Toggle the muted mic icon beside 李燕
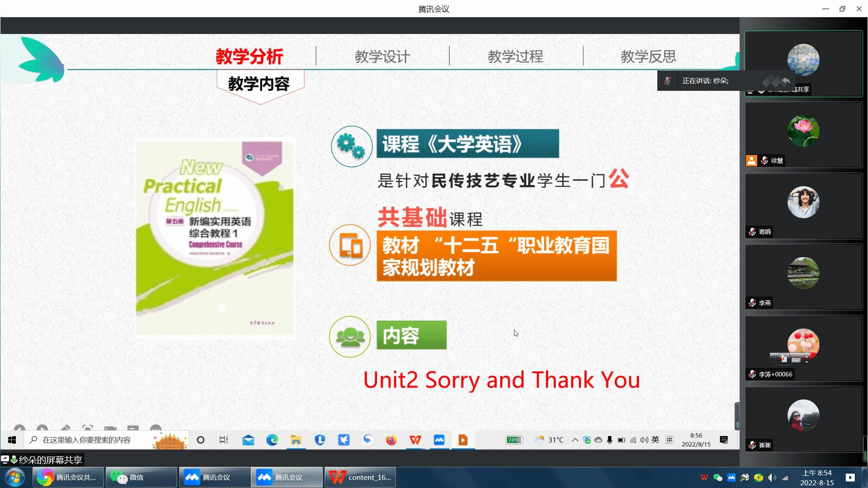This screenshot has width=868, height=488. 752,303
